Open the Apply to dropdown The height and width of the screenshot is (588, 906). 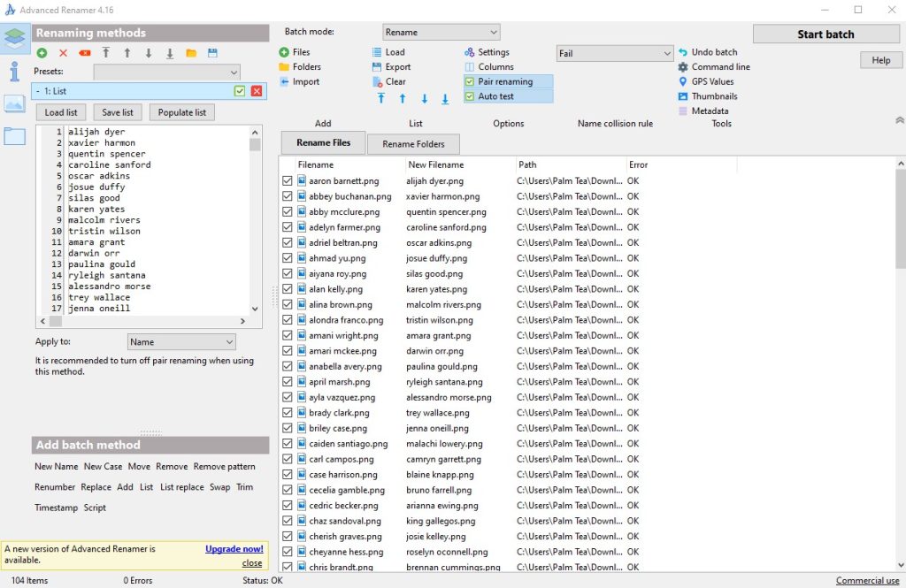[x=181, y=342]
